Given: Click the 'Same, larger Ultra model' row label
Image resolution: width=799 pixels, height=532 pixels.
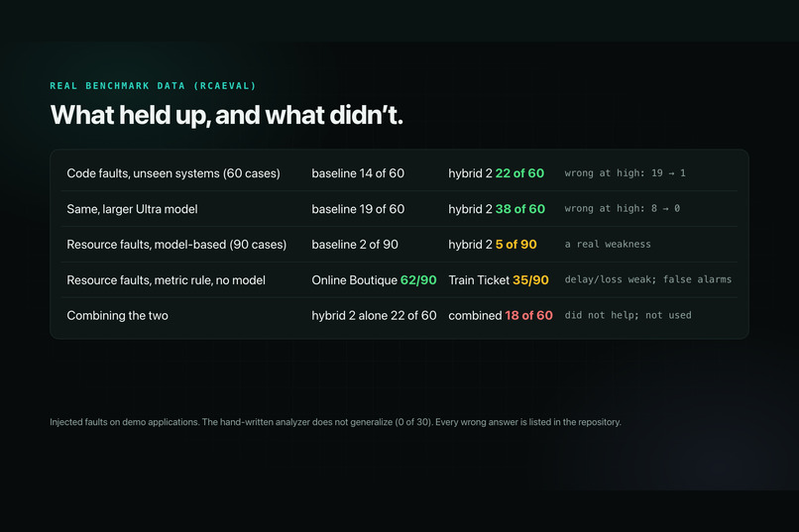Looking at the screenshot, I should point(132,209).
